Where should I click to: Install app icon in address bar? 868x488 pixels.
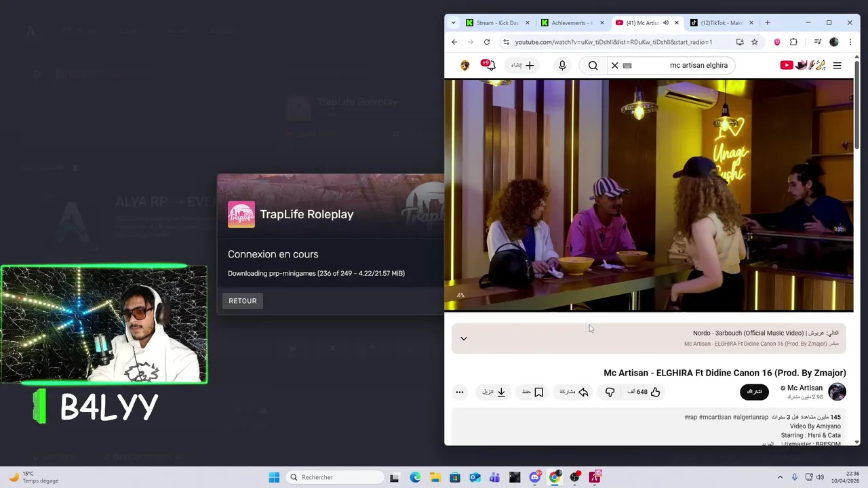coord(740,42)
